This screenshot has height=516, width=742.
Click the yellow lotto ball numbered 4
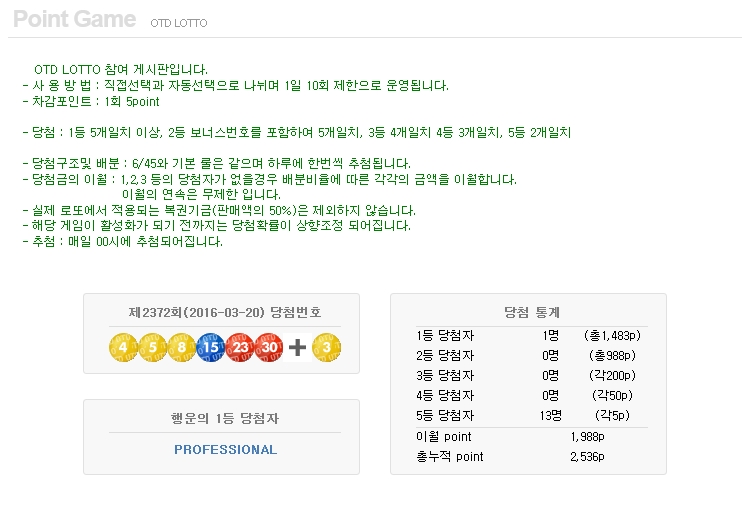click(123, 347)
